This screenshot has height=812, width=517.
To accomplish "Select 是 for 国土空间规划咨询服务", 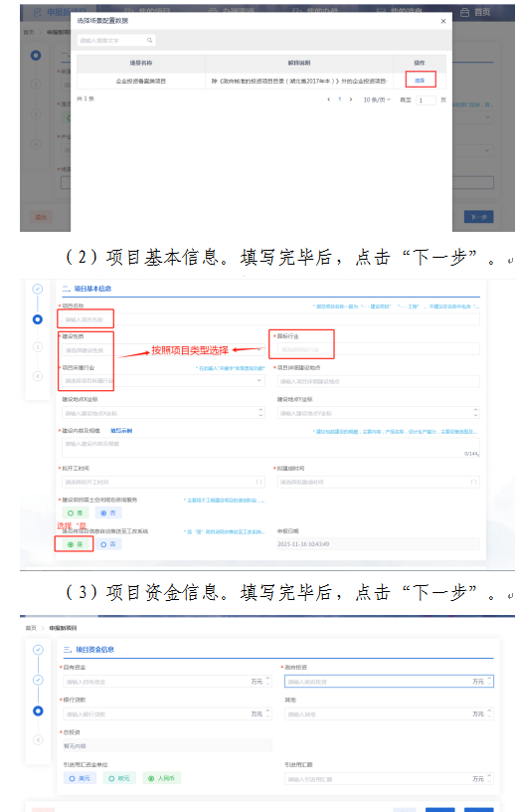I will (x=76, y=512).
